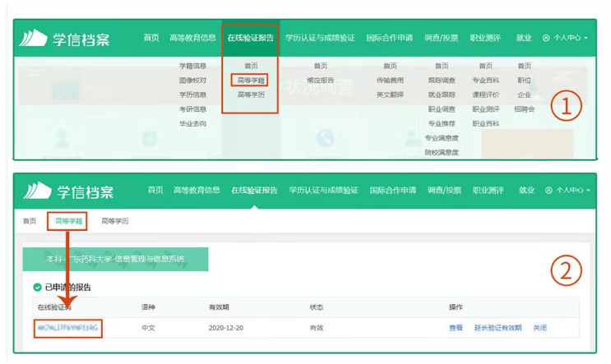Viewport: 611px width, 364px height.
Task: Click 延长验证有效期 for the report
Action: (x=498, y=328)
